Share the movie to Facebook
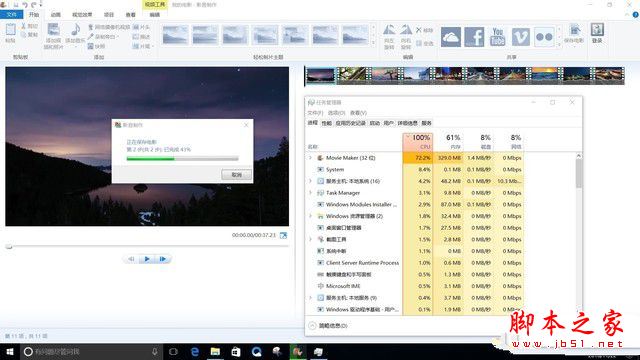Image resolution: width=640 pixels, height=360 pixels. pyautogui.click(x=474, y=37)
